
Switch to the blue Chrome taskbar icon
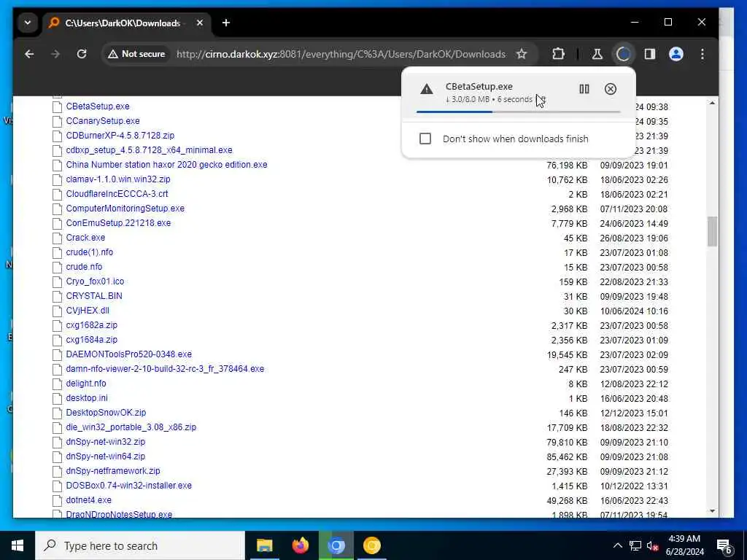[336, 545]
